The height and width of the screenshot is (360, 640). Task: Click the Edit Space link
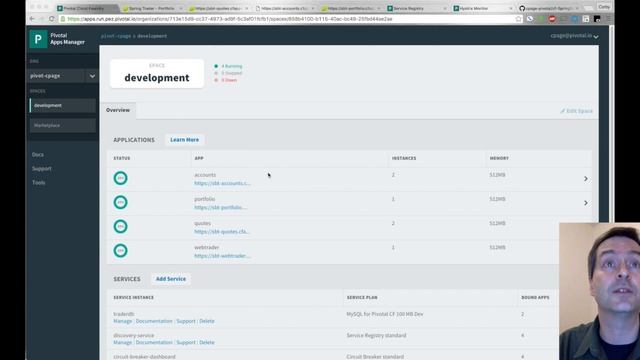(x=576, y=111)
